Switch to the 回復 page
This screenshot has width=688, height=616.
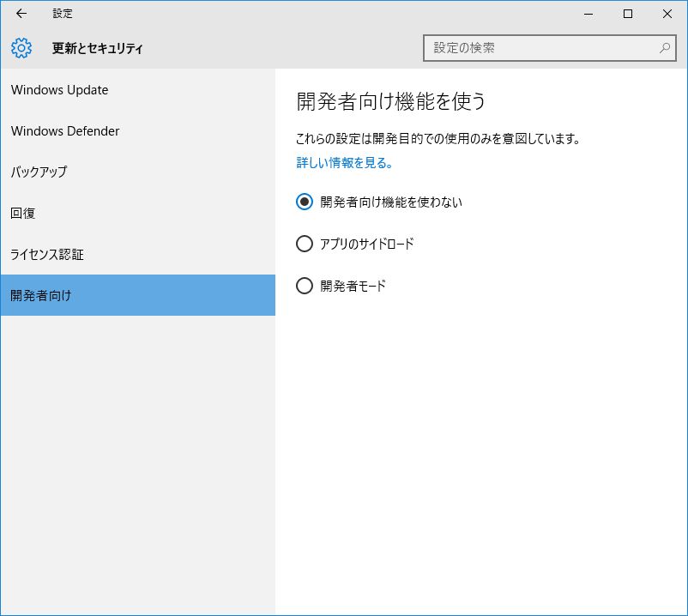[x=23, y=213]
